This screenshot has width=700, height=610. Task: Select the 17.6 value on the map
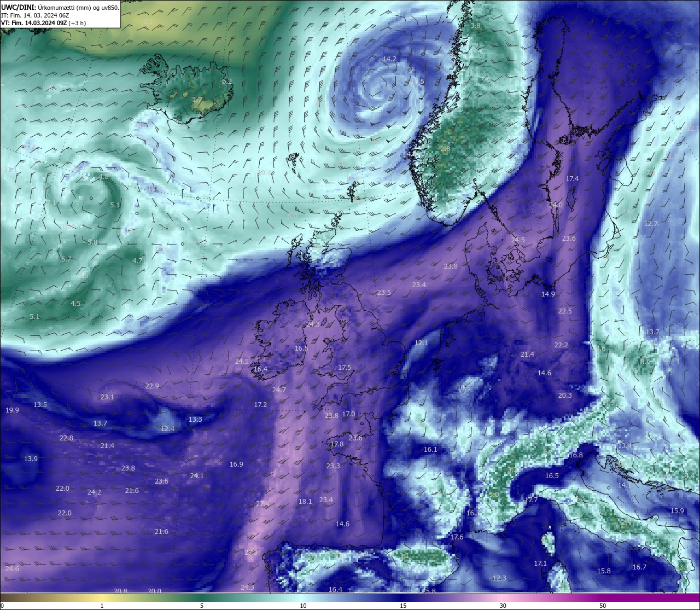[x=457, y=537]
